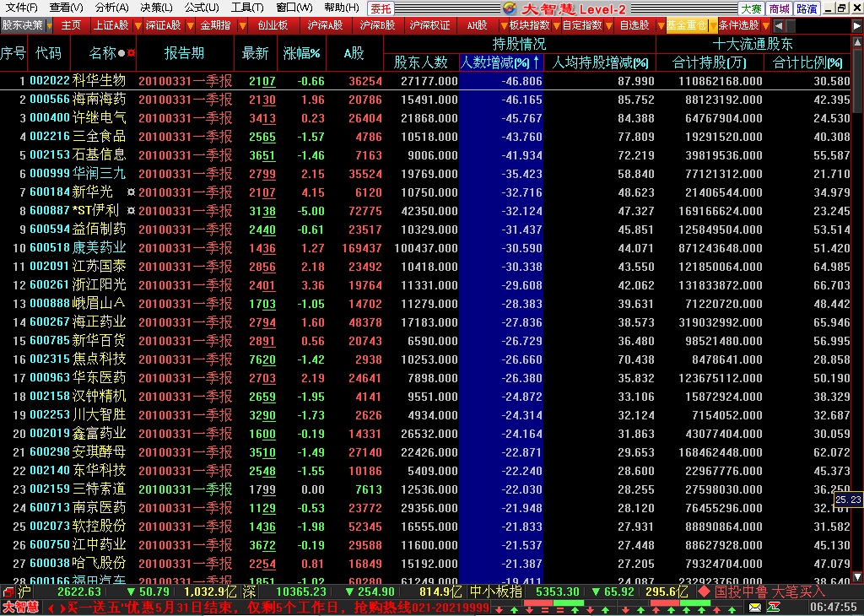The image size is (864, 616).
Task: Click the left arrow of the tab strip
Action: click(778, 25)
